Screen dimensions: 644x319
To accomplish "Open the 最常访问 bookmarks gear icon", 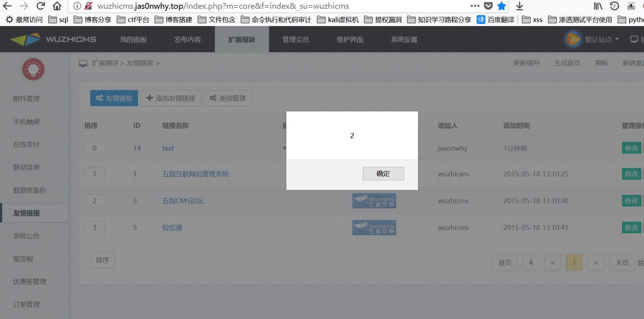I will pyautogui.click(x=10, y=19).
